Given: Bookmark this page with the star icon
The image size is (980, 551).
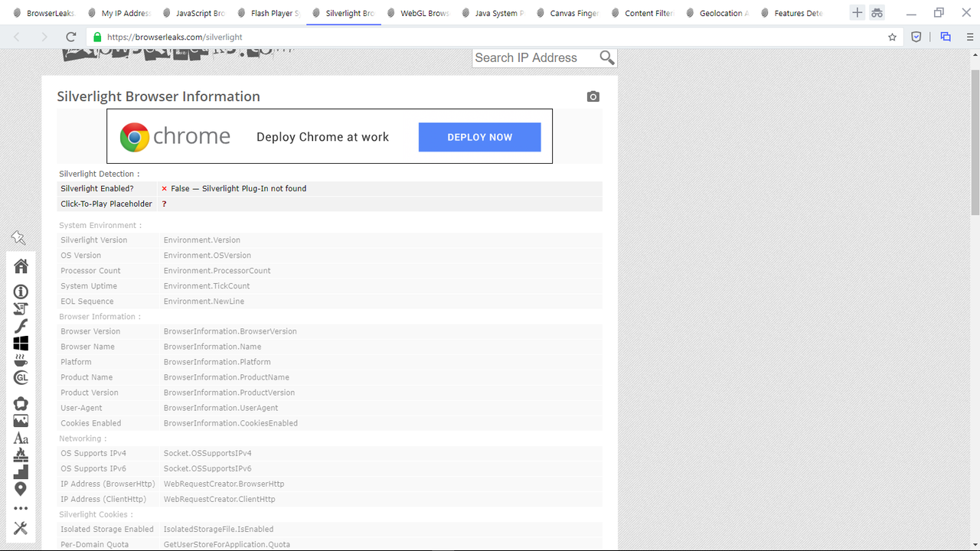Looking at the screenshot, I should (892, 37).
